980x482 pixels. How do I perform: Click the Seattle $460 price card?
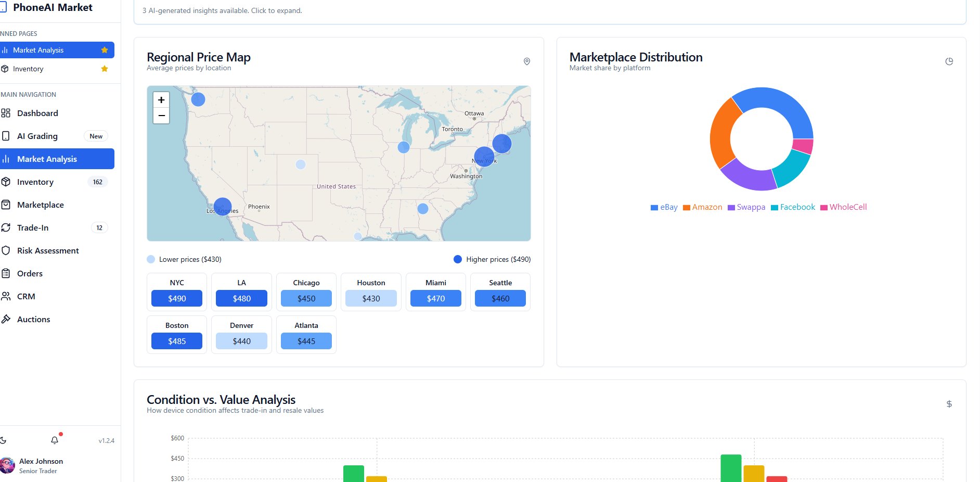[500, 292]
